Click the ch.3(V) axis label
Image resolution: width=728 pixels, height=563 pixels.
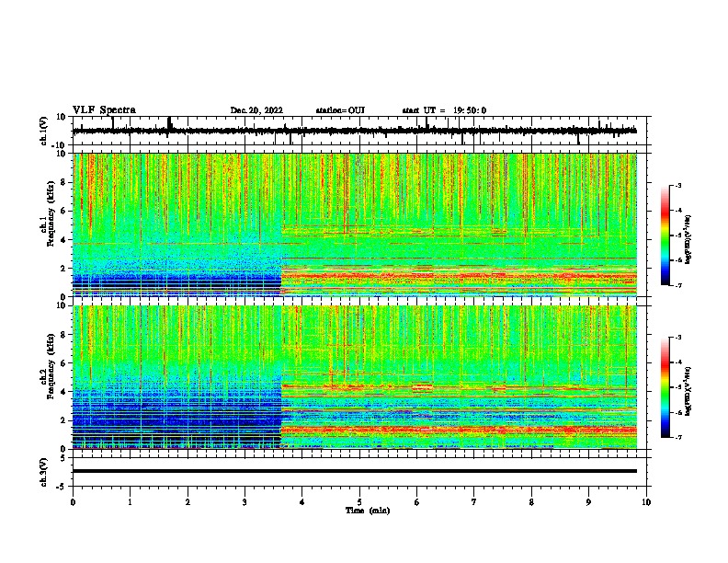[44, 472]
